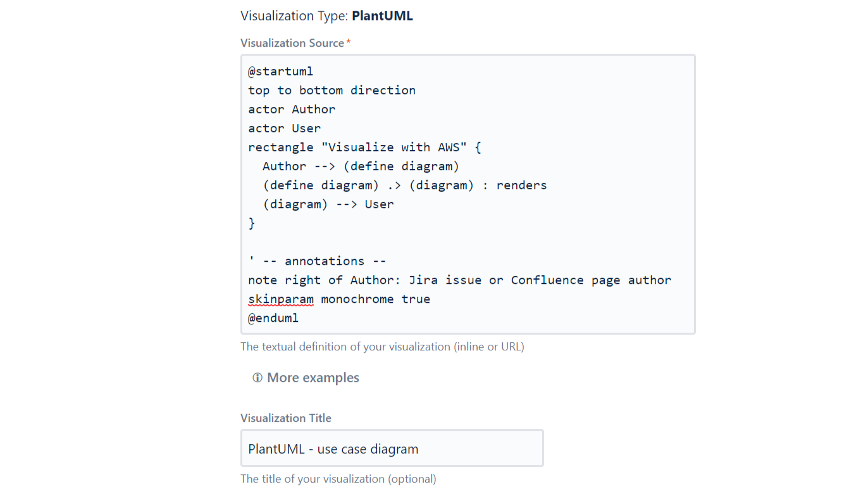The width and height of the screenshot is (868, 494).
Task: Click the rectangle "Visualize with AWS" line
Action: tap(364, 147)
